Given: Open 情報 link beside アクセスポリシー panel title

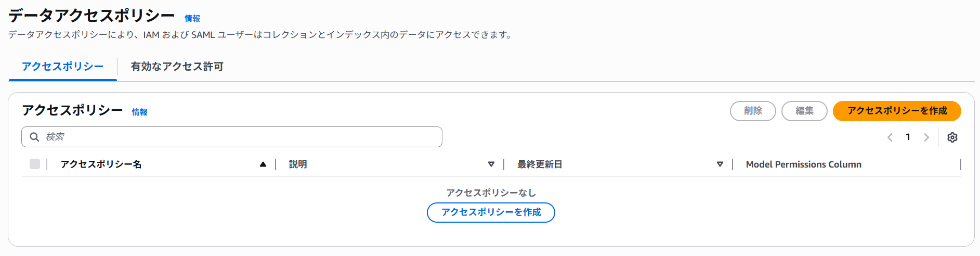Looking at the screenshot, I should (139, 112).
